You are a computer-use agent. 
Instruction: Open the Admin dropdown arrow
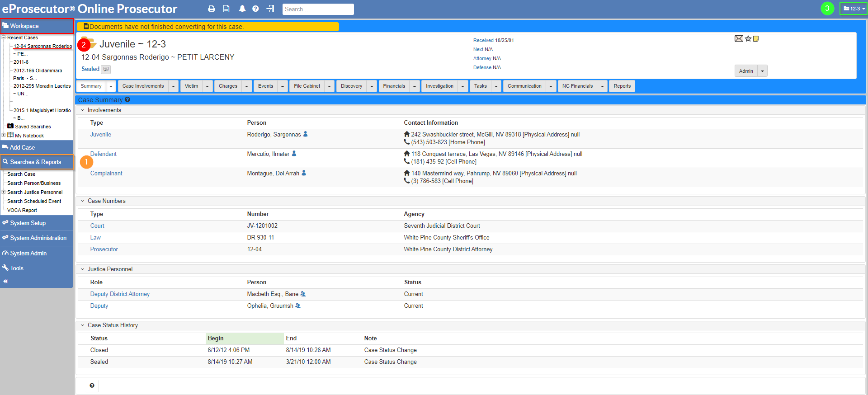(x=762, y=71)
